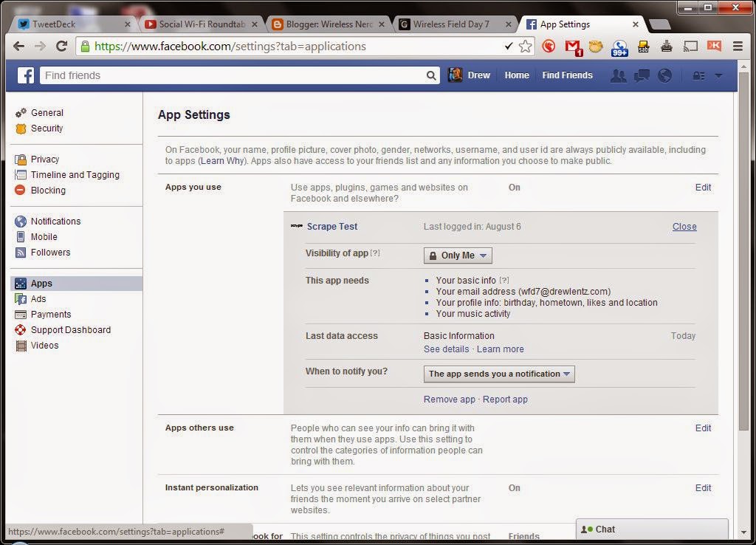Open the account menu arrow in Facebook header
The width and height of the screenshot is (756, 545).
coord(718,76)
